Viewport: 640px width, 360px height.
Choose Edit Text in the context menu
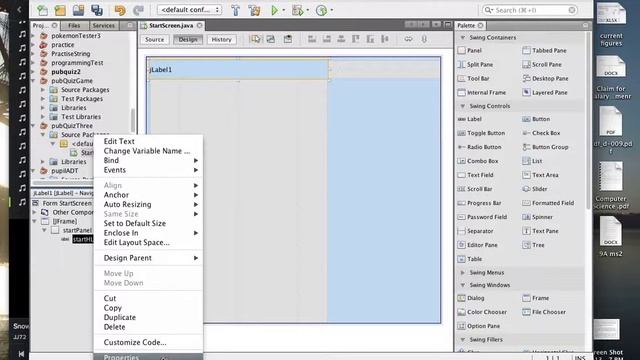coord(148,142)
